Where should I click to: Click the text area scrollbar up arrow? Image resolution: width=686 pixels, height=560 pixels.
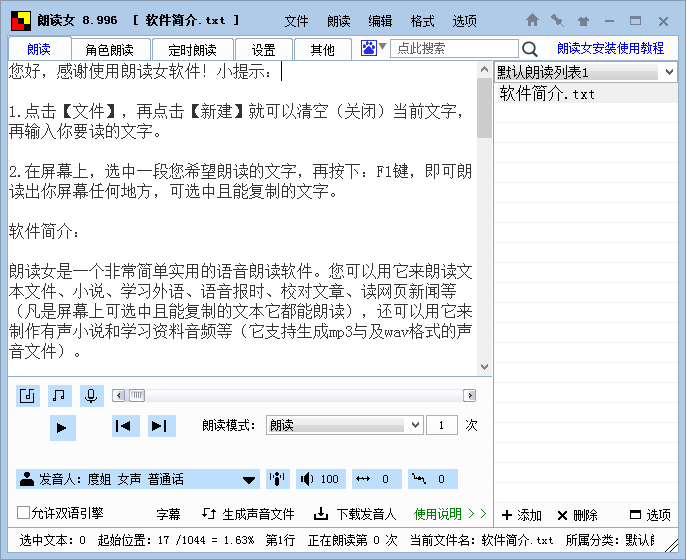(484, 69)
